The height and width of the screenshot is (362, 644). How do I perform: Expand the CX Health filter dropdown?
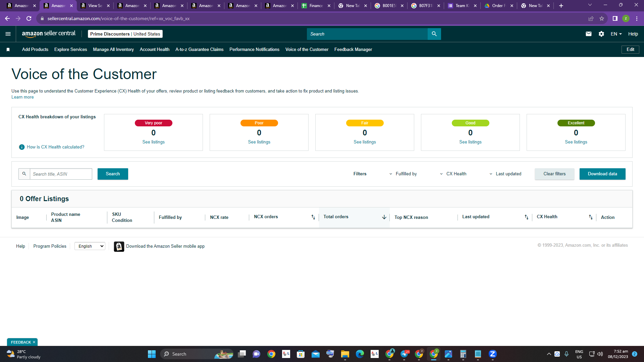453,174
